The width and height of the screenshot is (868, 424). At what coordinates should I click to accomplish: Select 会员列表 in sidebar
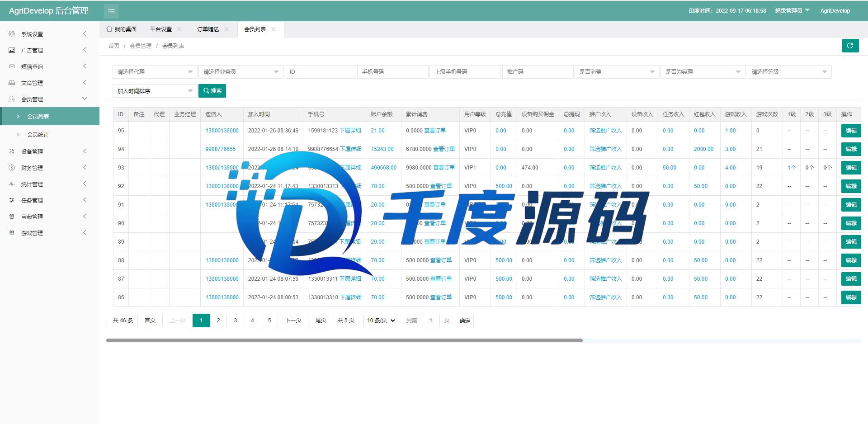tap(50, 116)
